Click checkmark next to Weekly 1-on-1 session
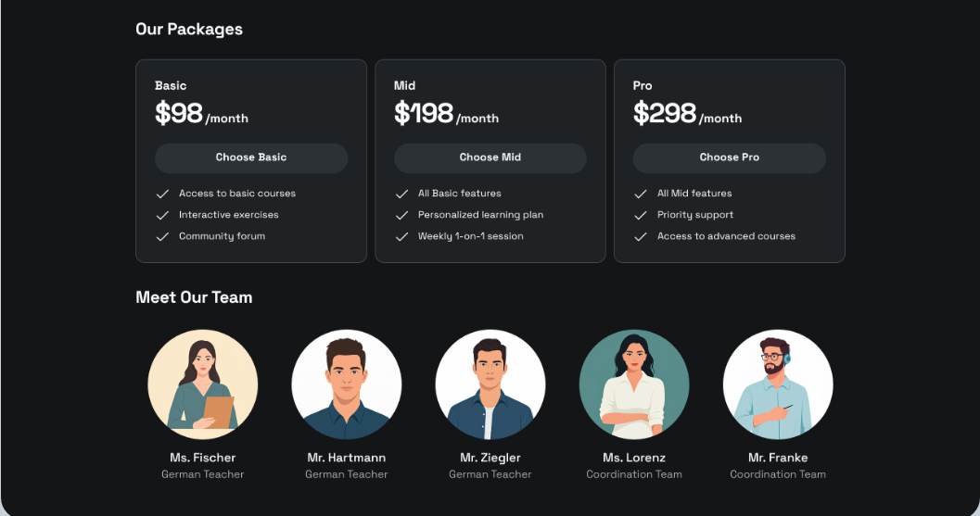The width and height of the screenshot is (980, 516). [401, 236]
